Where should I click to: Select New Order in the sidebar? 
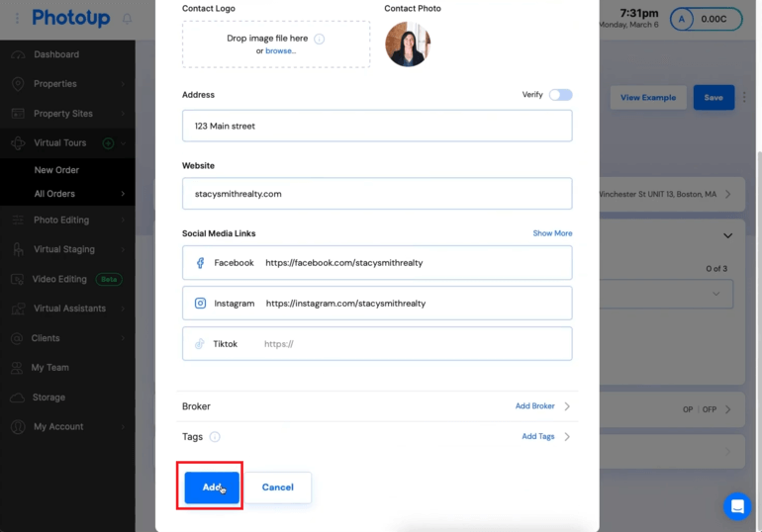(x=56, y=170)
